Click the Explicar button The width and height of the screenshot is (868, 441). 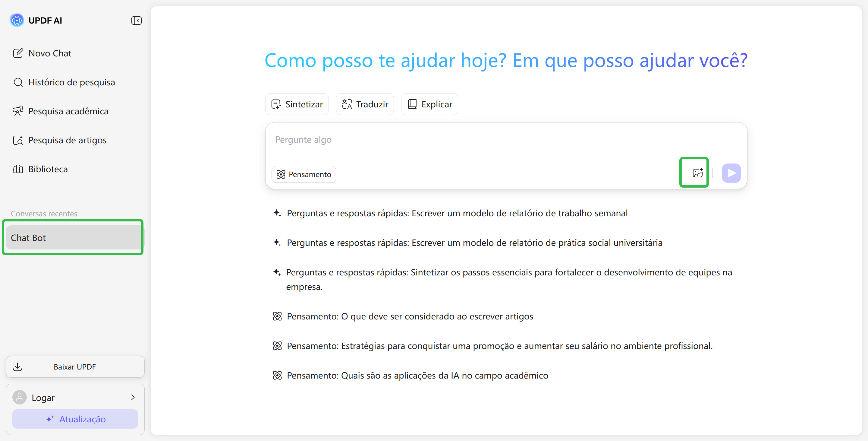429,104
